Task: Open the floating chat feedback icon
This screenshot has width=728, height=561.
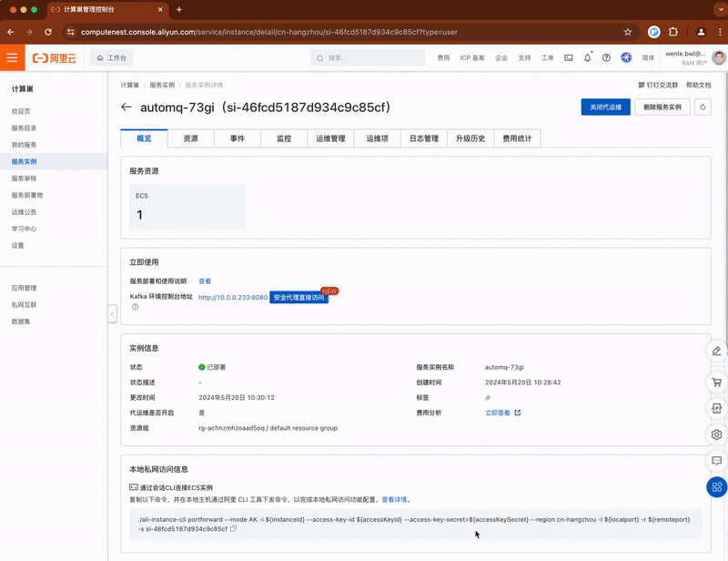Action: point(717,461)
